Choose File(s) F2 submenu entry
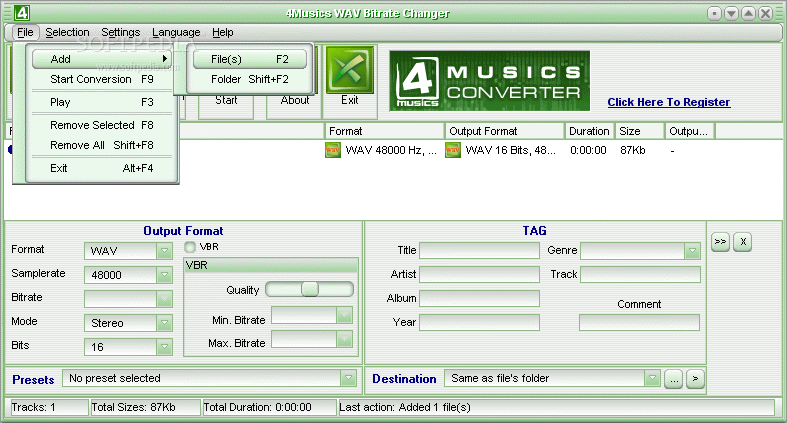Viewport: 787px width, 423px height. click(250, 59)
